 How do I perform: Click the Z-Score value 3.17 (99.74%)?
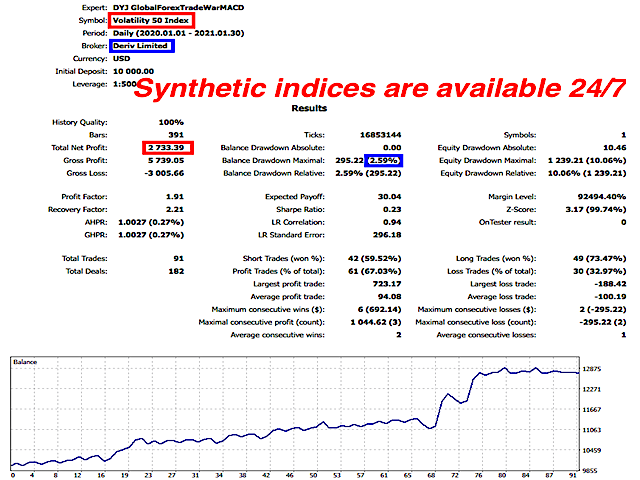coord(596,209)
